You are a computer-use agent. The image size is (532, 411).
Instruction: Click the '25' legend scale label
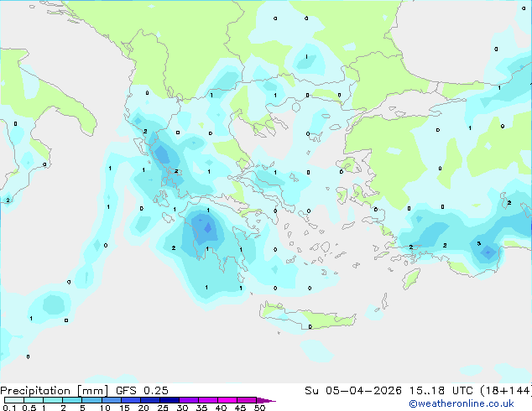coord(163,408)
